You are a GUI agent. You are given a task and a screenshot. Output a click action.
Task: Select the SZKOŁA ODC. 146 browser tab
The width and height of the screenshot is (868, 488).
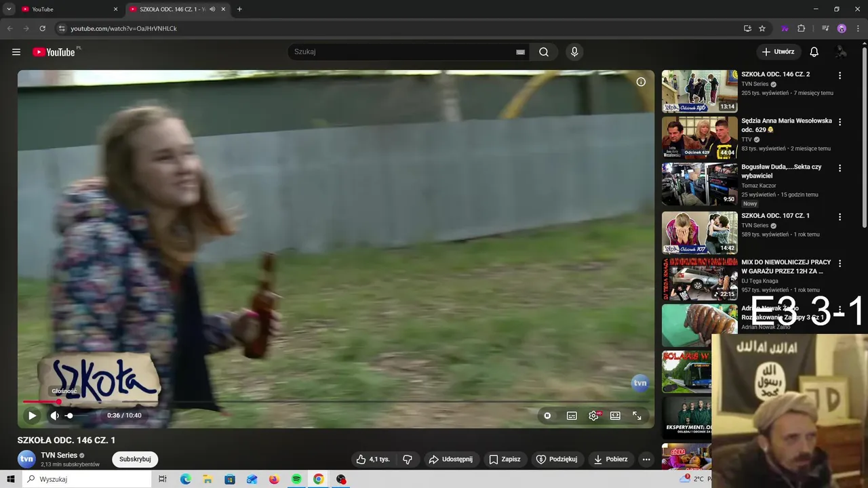click(x=171, y=9)
